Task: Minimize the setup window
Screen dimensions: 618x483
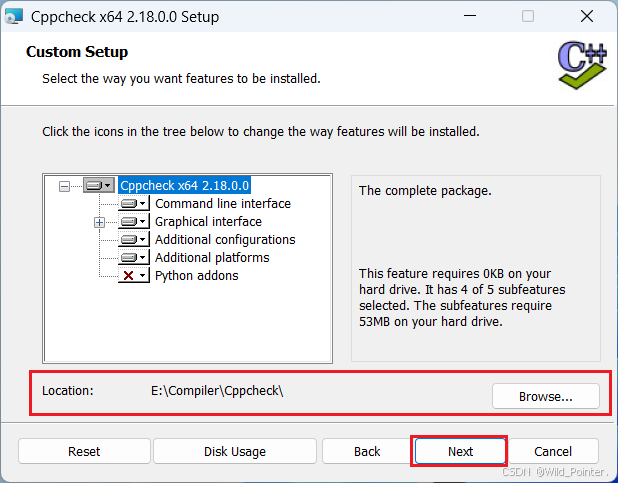Action: coord(470,16)
